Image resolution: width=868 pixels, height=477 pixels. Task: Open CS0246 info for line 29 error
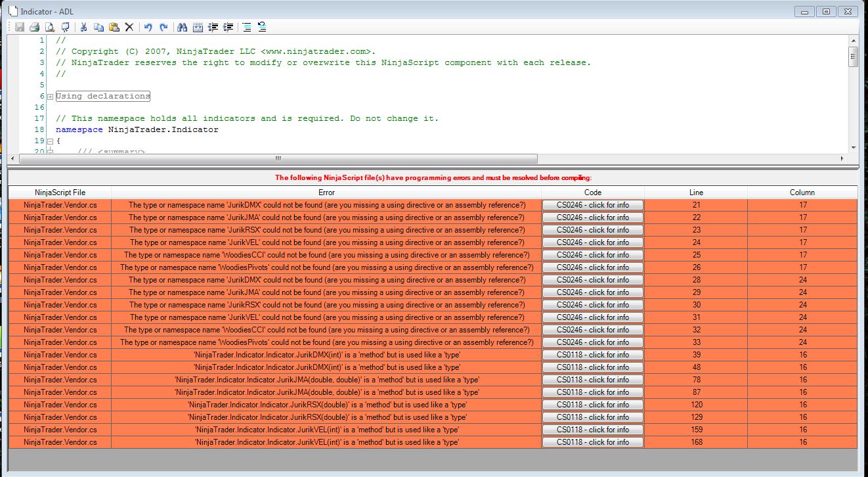click(x=593, y=292)
